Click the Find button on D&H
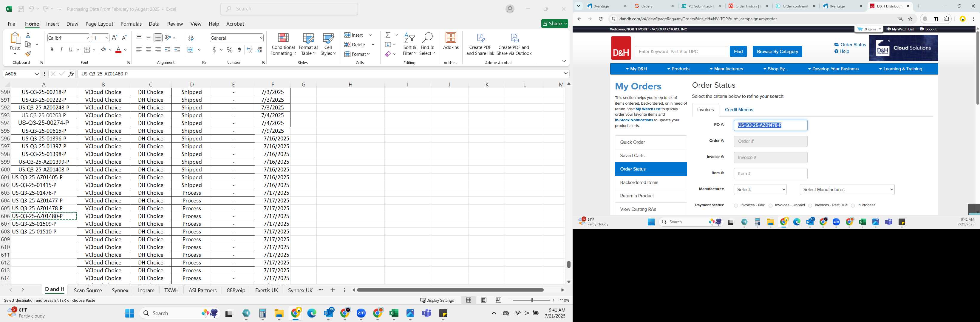Viewport: 980px width, 322px height. 738,51
